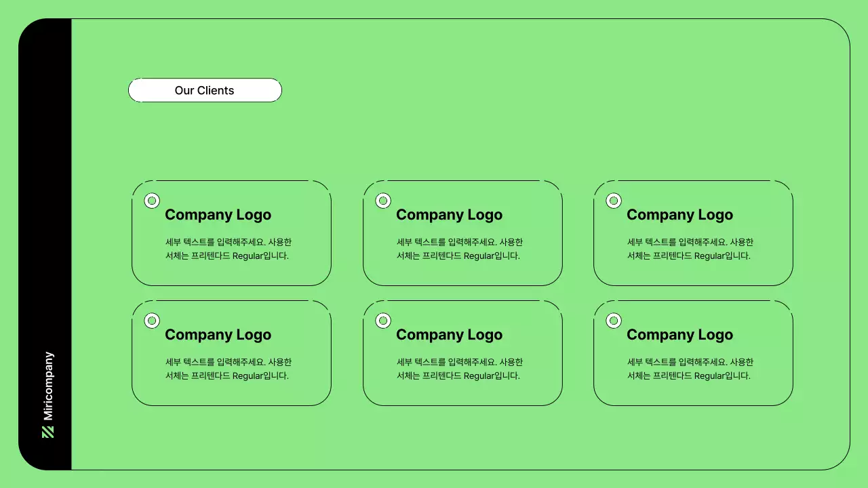Click the circle icon on top-left Company Logo card
The width and height of the screenshot is (868, 488).
pyautogui.click(x=152, y=201)
